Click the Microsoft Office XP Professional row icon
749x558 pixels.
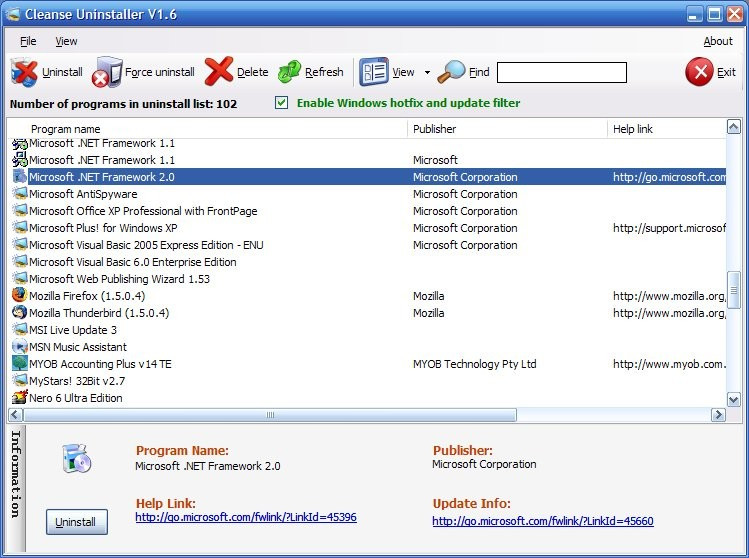(x=19, y=210)
